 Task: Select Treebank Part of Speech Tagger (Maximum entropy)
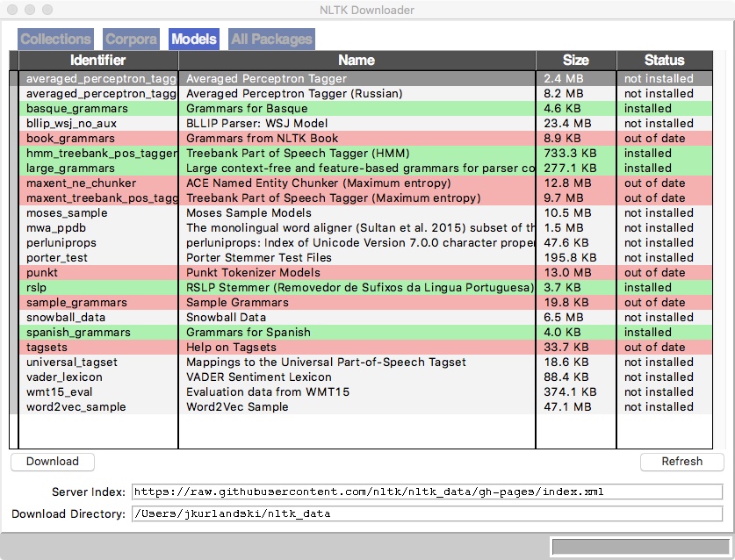click(x=334, y=198)
